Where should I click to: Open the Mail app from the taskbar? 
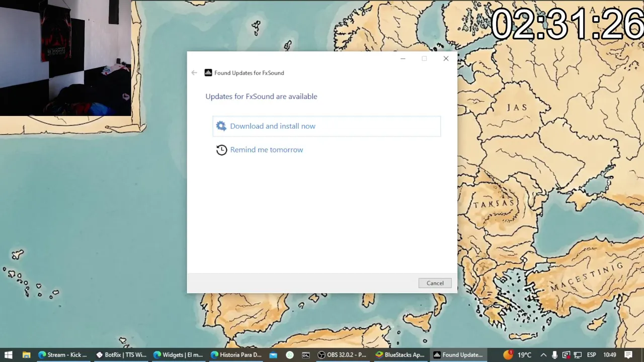[273, 354]
